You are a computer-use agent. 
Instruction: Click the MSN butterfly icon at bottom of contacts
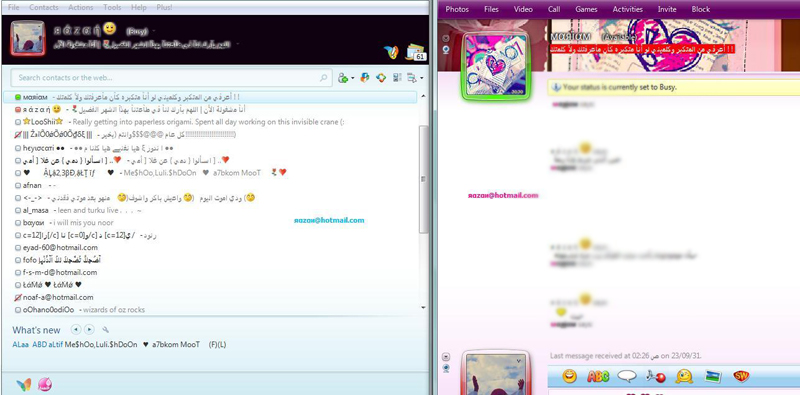[24, 384]
